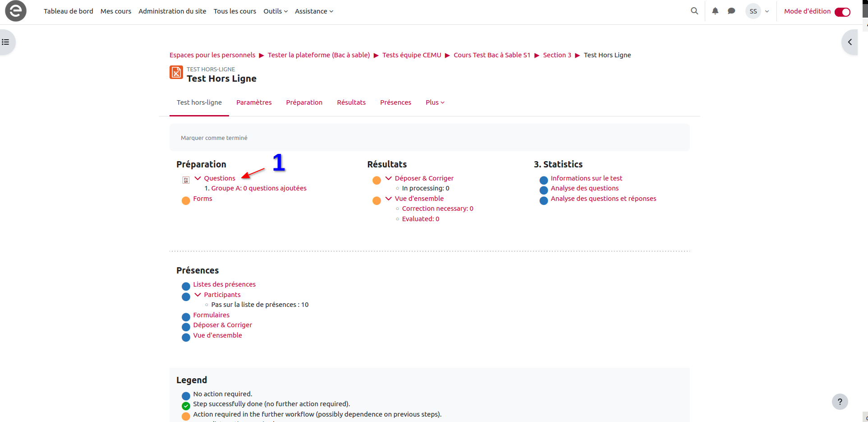Open the messages chat bubble icon
The height and width of the screenshot is (422, 868).
coord(731,11)
